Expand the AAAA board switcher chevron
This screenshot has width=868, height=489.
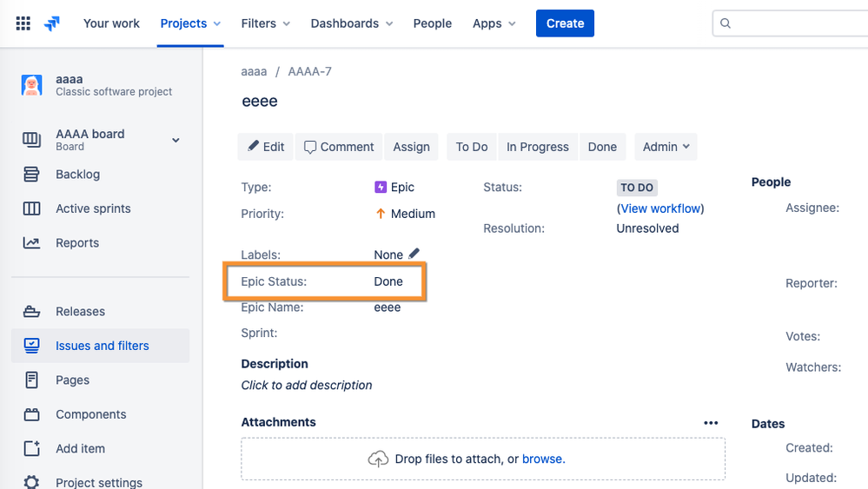pos(176,140)
